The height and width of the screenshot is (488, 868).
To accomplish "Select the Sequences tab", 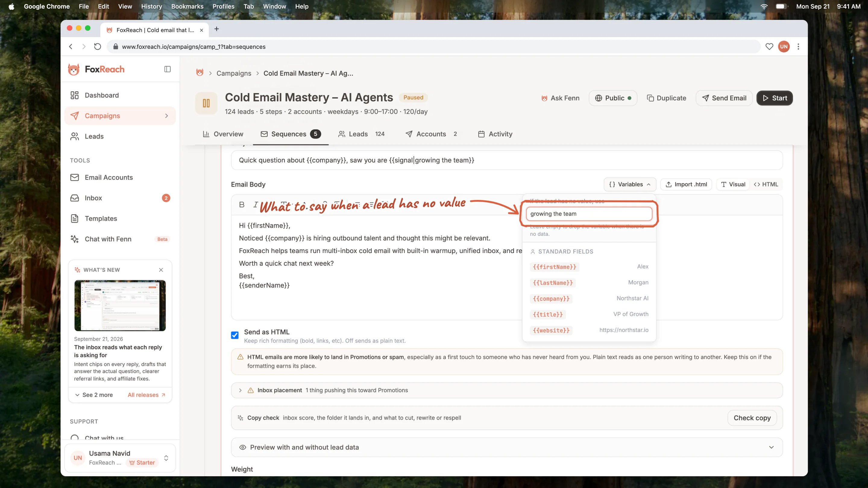I will coord(291,134).
